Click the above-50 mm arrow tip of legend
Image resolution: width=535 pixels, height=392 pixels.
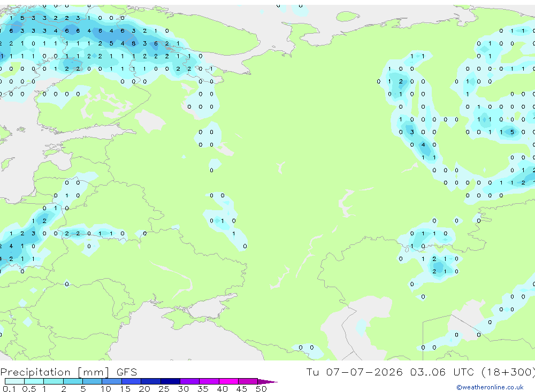[267, 382]
